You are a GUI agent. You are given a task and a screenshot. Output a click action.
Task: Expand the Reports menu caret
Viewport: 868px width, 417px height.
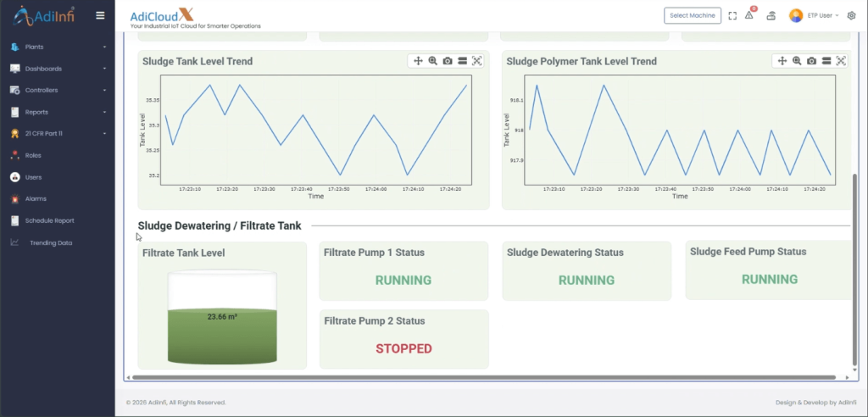tap(104, 112)
